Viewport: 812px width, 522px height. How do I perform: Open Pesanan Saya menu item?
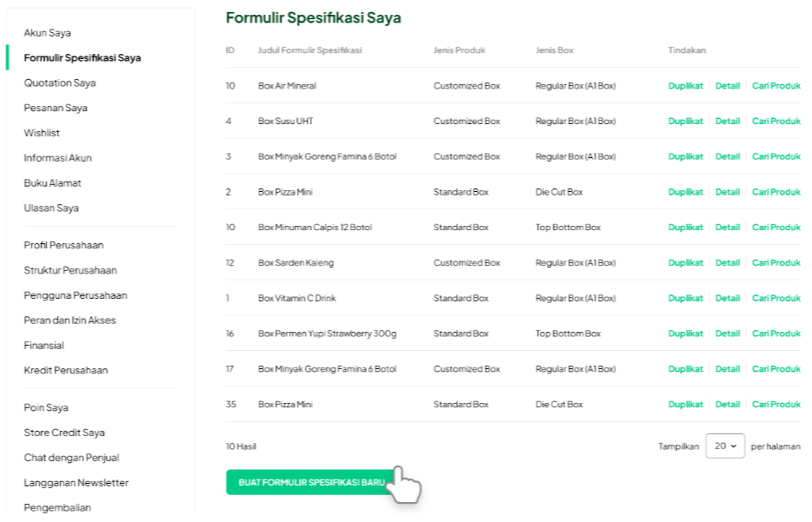pyautogui.click(x=56, y=109)
